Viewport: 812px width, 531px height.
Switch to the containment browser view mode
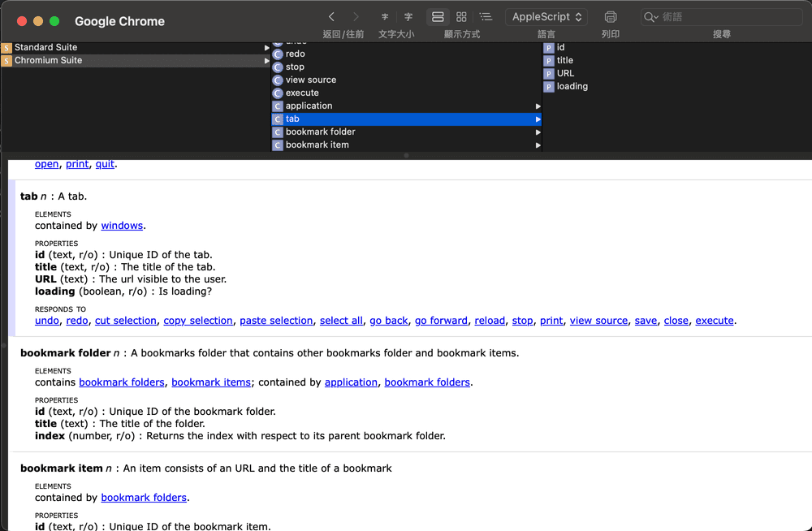point(437,16)
